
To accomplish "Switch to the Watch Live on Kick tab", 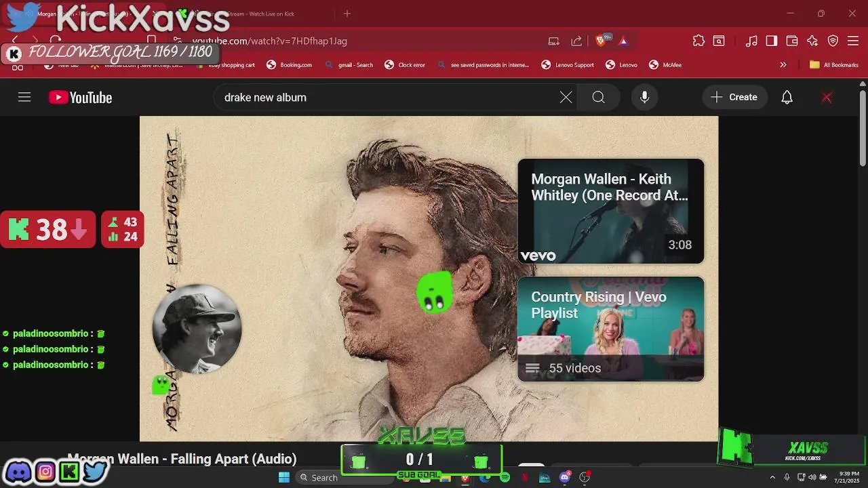I will coord(251,14).
